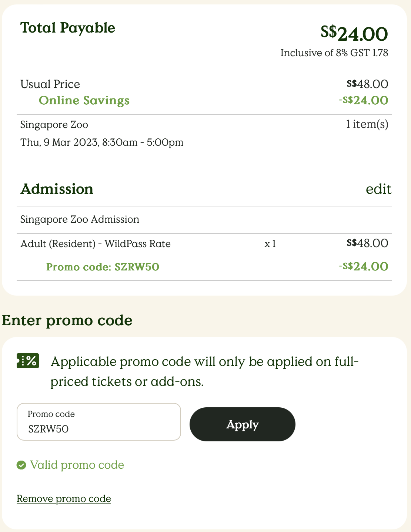The width and height of the screenshot is (411, 532).
Task: Click the Promo code: SZRW50 line
Action: click(x=103, y=267)
